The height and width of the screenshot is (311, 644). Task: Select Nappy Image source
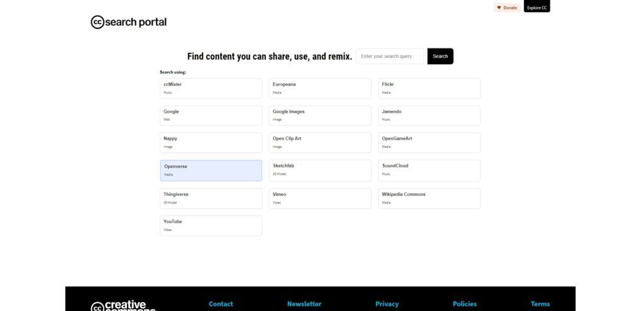click(211, 143)
